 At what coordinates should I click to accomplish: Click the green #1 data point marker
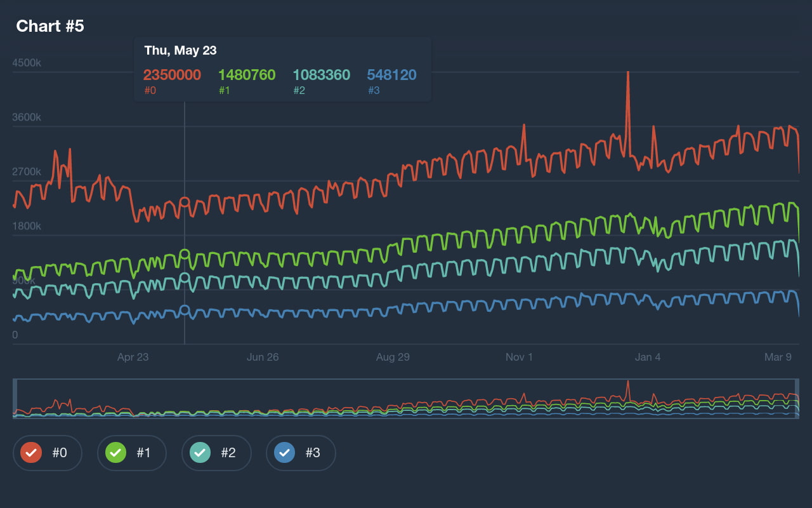[x=185, y=255]
